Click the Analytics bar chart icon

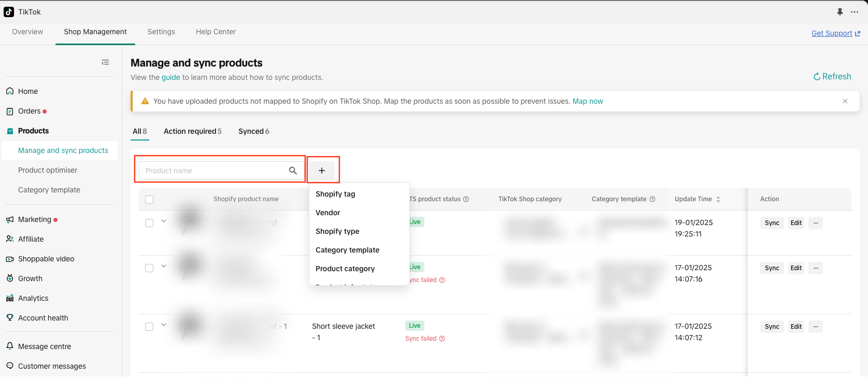(10, 298)
